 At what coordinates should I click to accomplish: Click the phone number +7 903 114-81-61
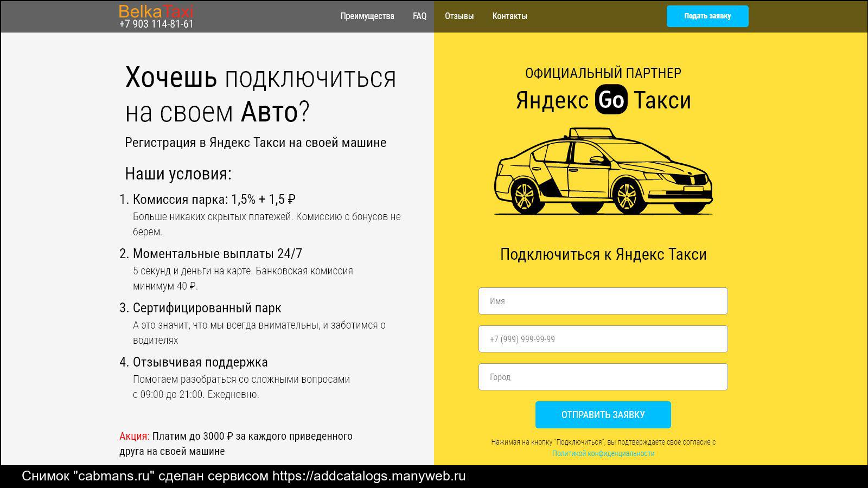click(156, 24)
